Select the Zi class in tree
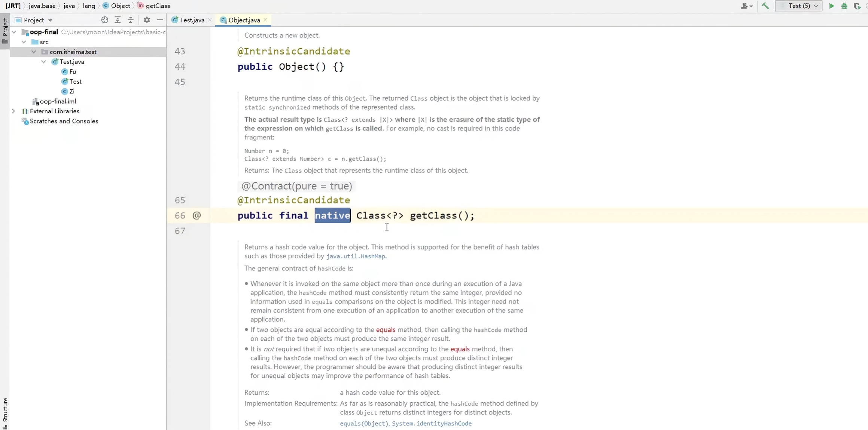 71,91
